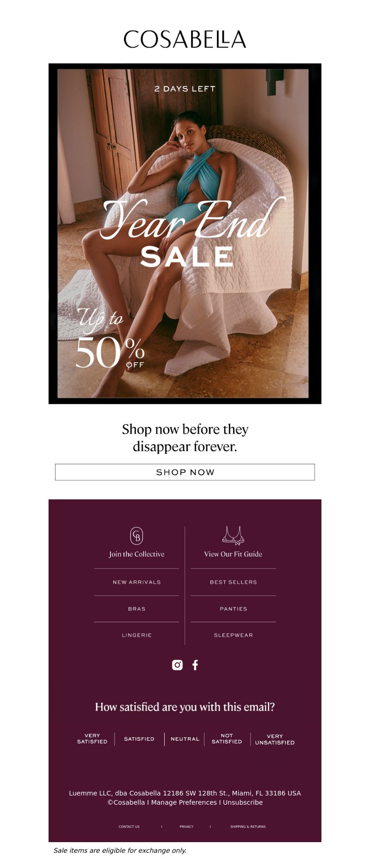Select Best Sellers category
Screen dimensions: 370x868
[233, 582]
